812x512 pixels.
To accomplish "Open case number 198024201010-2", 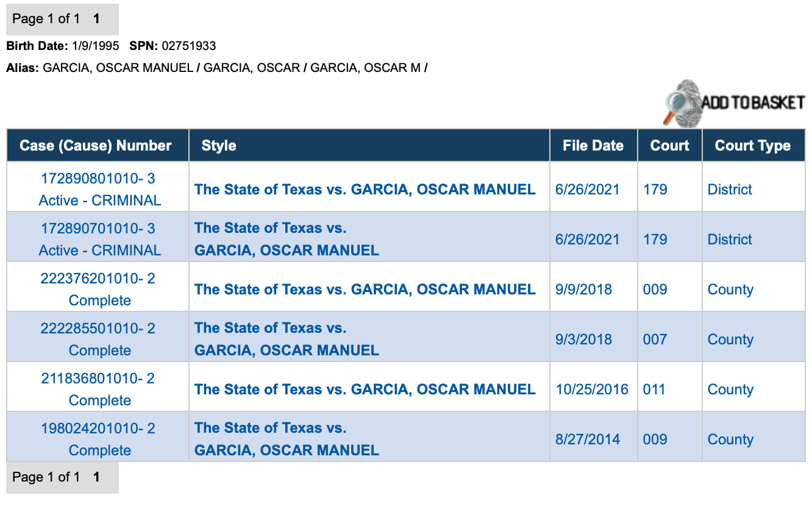I will tap(98, 428).
